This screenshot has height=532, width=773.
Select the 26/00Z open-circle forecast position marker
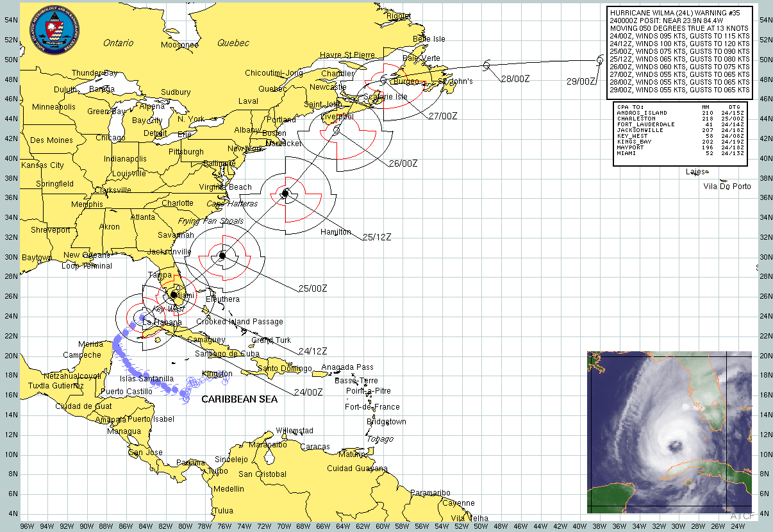point(337,130)
